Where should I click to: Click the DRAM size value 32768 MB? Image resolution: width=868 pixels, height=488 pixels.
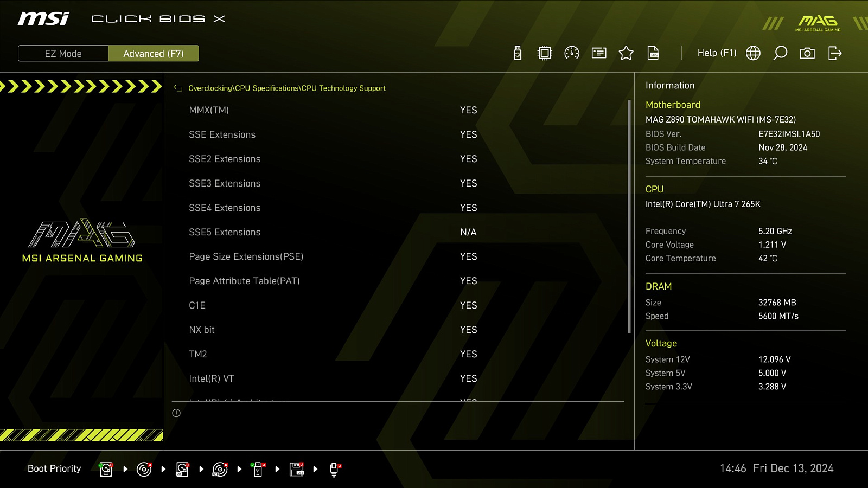tap(777, 303)
